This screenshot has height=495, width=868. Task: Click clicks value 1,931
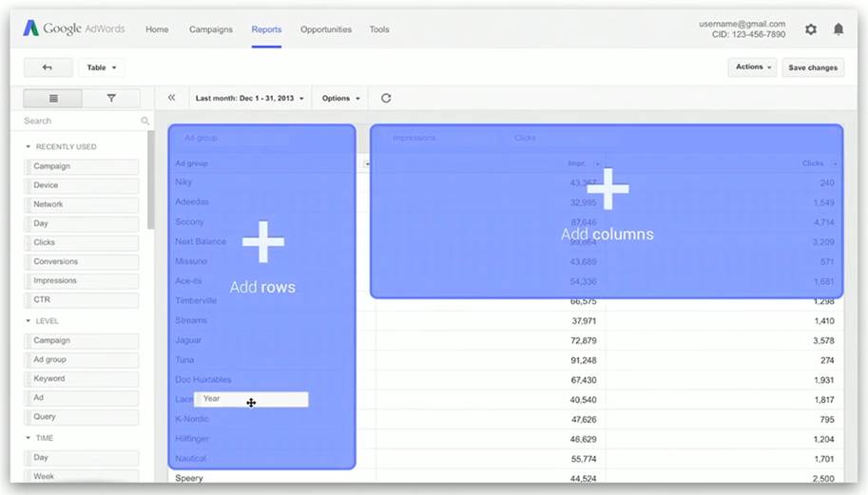coord(823,380)
